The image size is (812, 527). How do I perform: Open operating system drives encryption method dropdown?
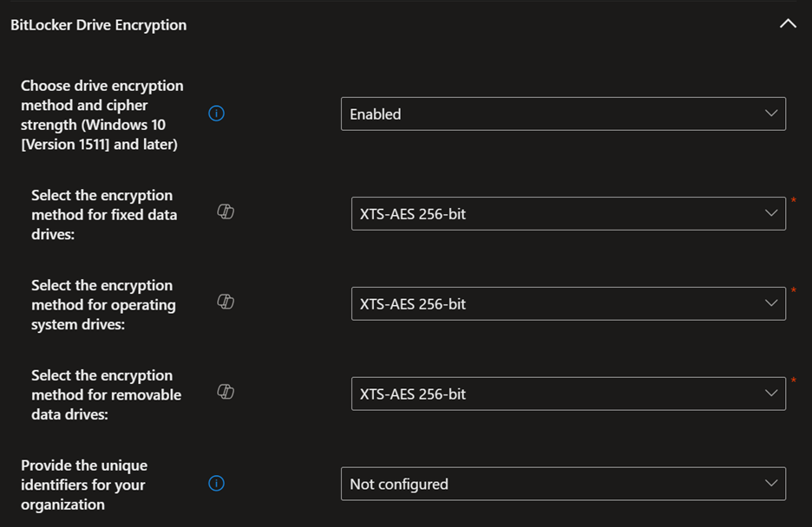(568, 303)
